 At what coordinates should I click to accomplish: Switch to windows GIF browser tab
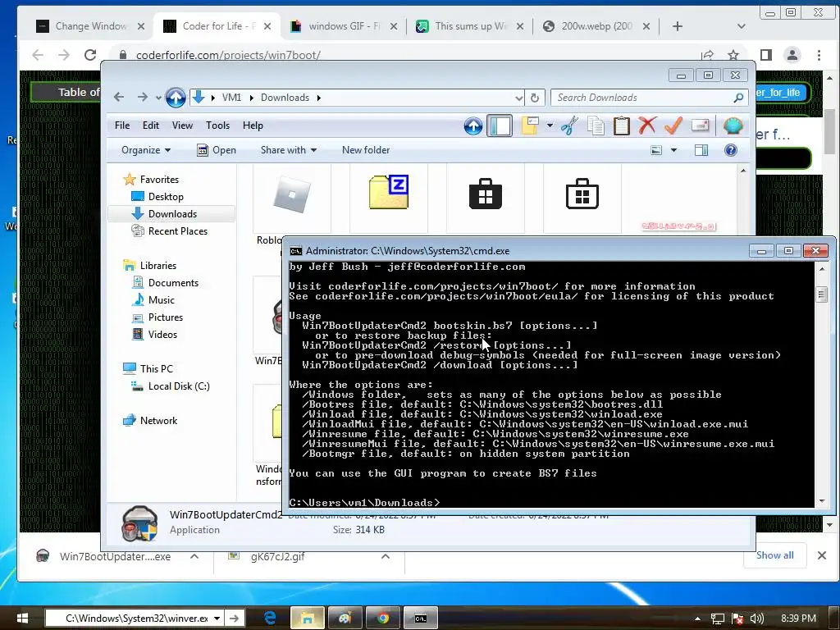(344, 25)
